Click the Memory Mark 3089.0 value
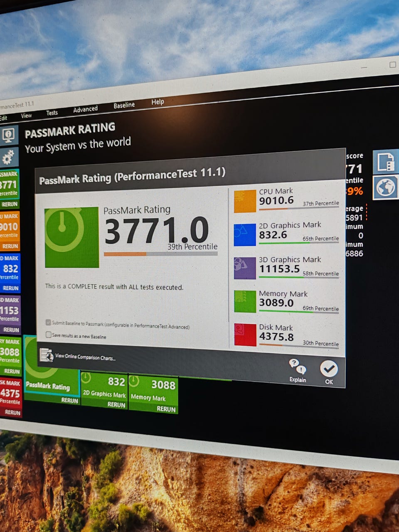Viewport: 399px width, 532px height. tap(276, 303)
